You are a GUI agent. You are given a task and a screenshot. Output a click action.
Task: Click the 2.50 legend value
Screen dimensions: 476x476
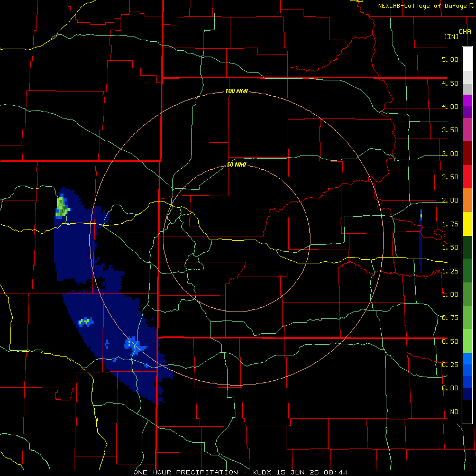(450, 177)
